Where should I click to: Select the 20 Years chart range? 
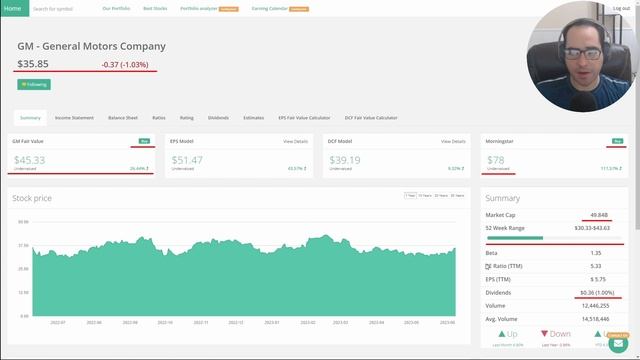441,196
